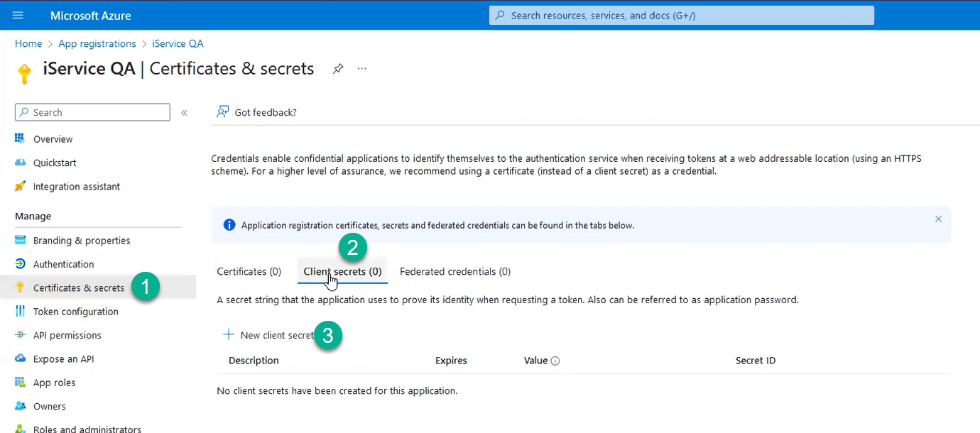Focus the global search resources box

682,15
